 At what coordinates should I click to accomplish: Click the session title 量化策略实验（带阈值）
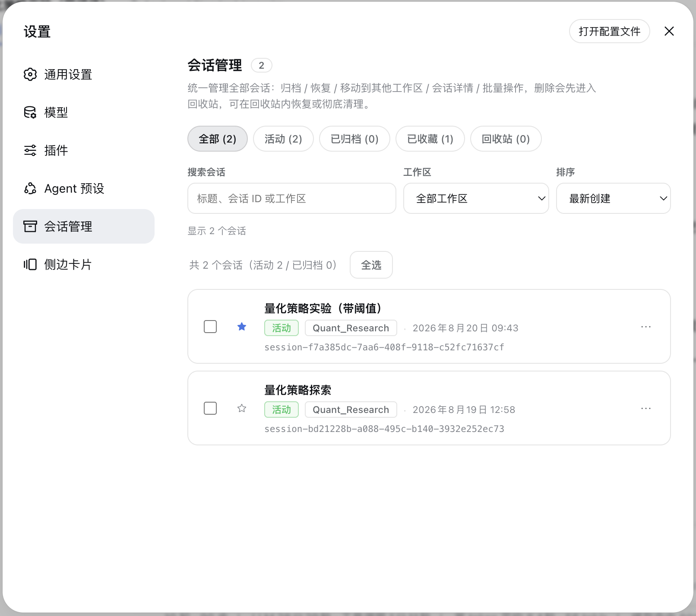[324, 308]
